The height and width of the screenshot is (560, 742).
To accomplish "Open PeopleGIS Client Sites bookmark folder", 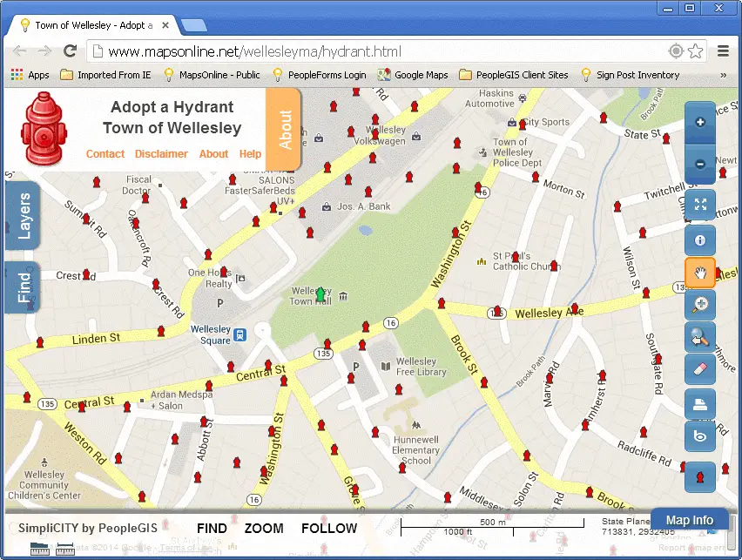I will 514,75.
